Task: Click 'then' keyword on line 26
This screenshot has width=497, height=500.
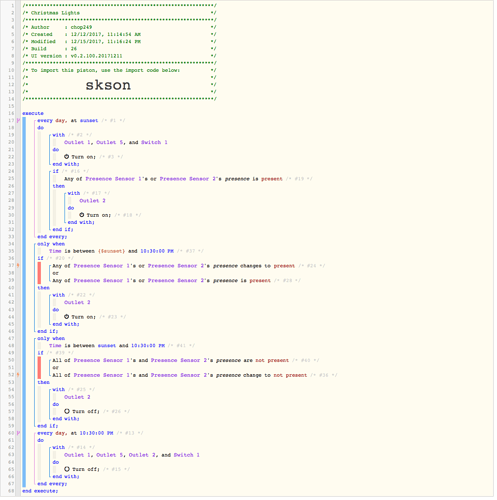Action: tap(59, 186)
